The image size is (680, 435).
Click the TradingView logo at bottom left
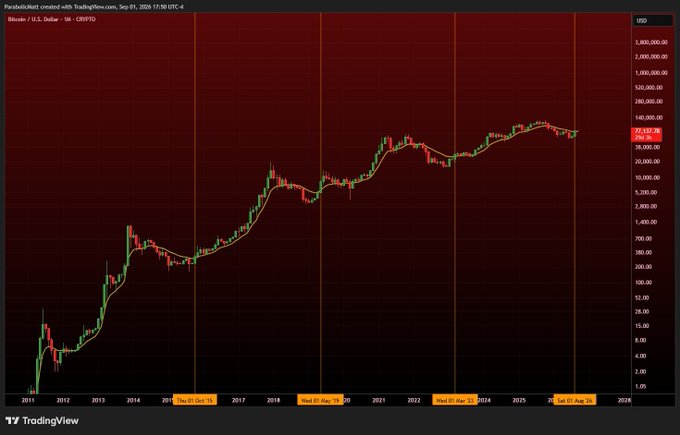point(42,421)
